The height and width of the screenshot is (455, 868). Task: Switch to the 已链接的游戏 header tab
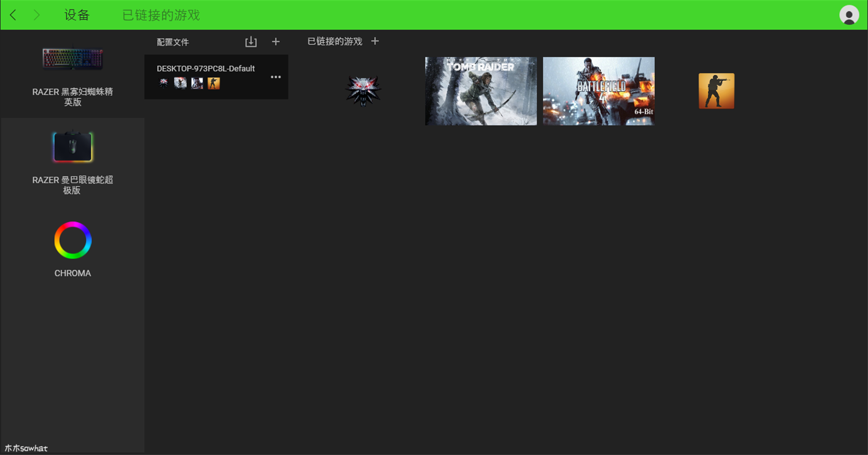coord(161,15)
